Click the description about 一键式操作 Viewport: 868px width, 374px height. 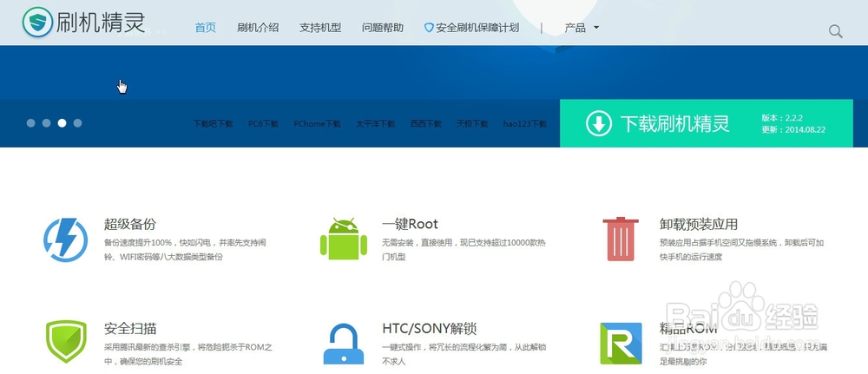pyautogui.click(x=464, y=355)
